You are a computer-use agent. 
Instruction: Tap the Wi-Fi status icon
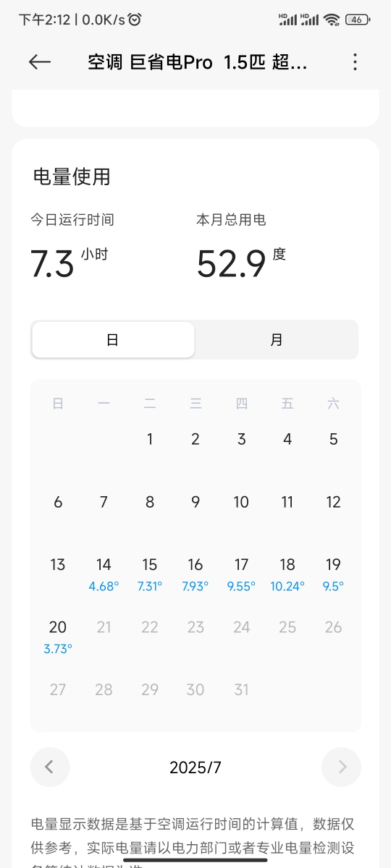[x=332, y=20]
